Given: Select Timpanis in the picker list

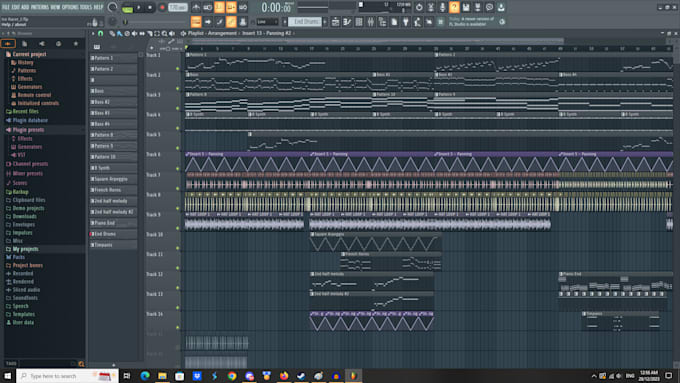Looking at the screenshot, I should point(113,245).
